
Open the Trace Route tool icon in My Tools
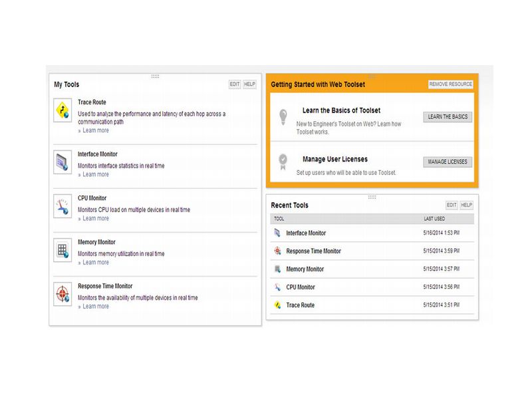(x=63, y=110)
